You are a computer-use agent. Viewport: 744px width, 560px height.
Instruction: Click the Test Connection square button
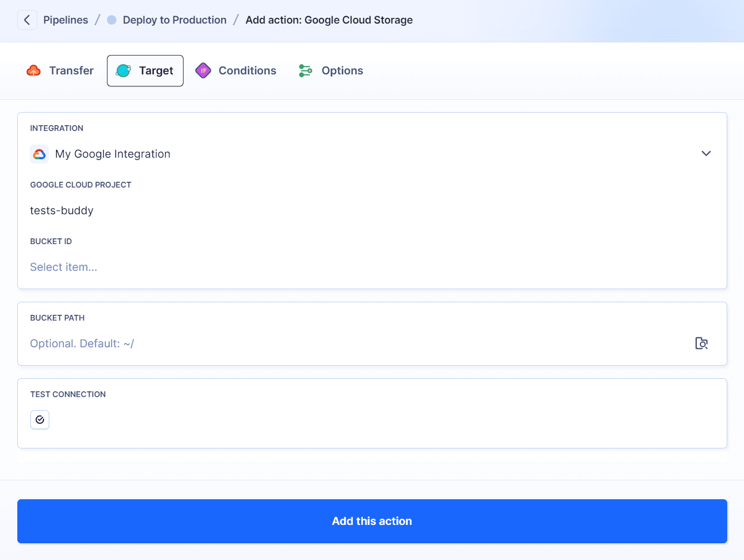(40, 419)
